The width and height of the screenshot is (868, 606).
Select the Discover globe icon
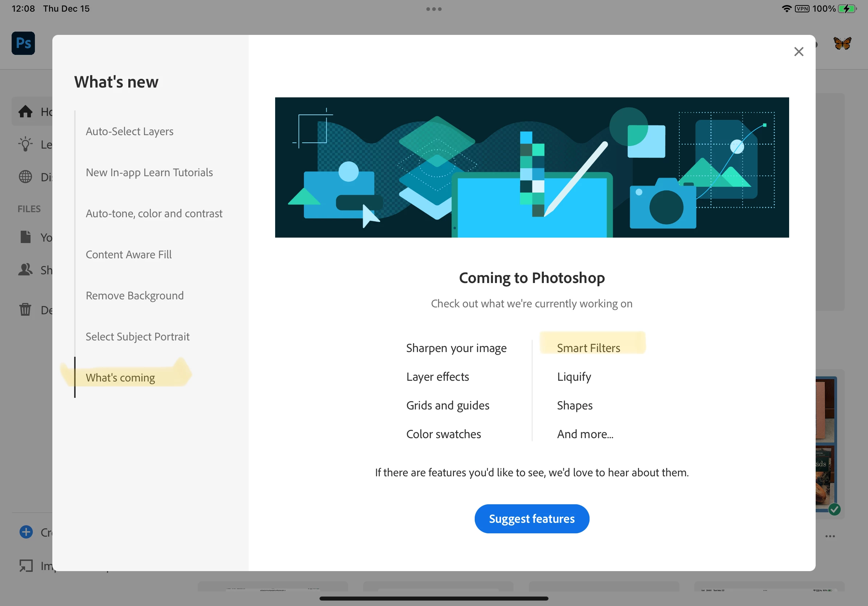click(x=25, y=177)
